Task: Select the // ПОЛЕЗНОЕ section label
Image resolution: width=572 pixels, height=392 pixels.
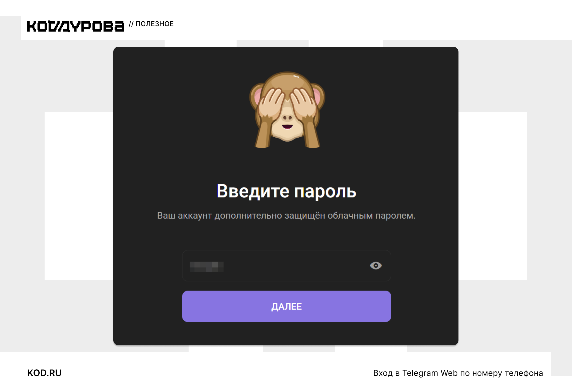Action: (151, 24)
